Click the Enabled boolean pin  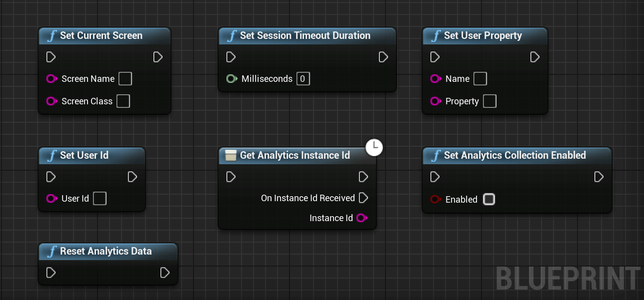tap(436, 200)
